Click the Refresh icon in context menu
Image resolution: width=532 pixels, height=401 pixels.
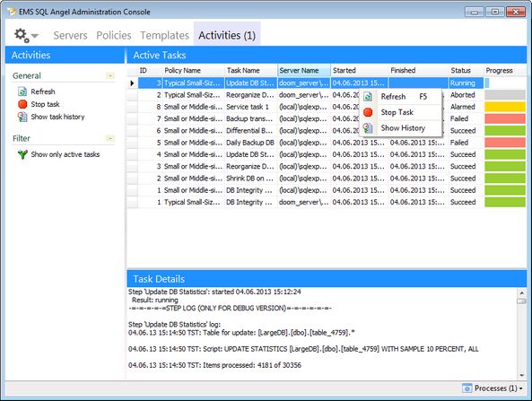coord(368,97)
